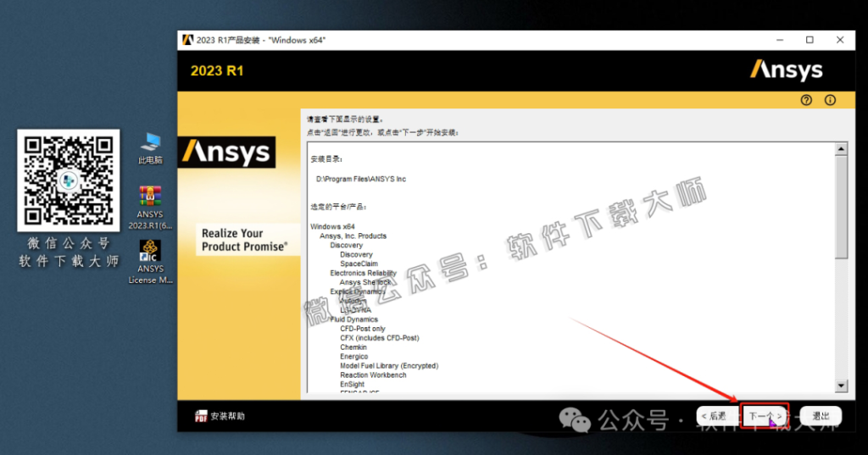Click the 下一个 (Next) button

click(765, 416)
